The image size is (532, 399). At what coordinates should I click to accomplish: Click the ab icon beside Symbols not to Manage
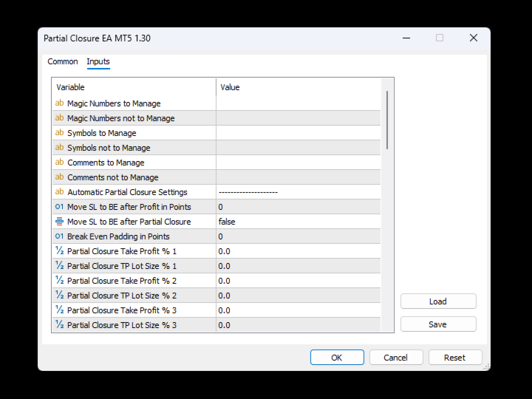pyautogui.click(x=59, y=148)
